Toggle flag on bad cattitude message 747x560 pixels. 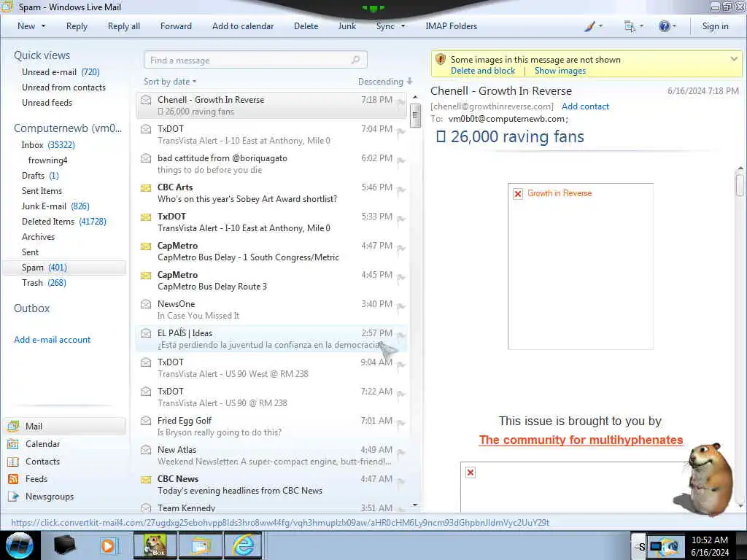pos(401,161)
